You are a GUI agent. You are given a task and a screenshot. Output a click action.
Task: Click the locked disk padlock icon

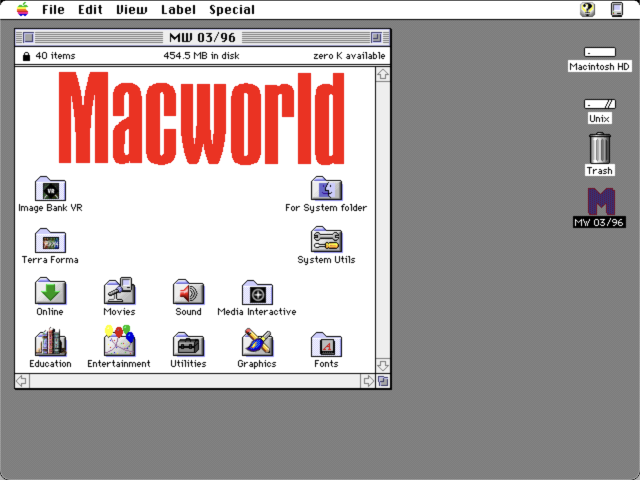26,56
